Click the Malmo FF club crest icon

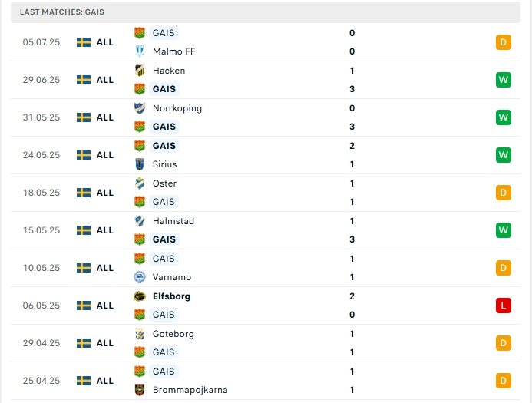(140, 51)
